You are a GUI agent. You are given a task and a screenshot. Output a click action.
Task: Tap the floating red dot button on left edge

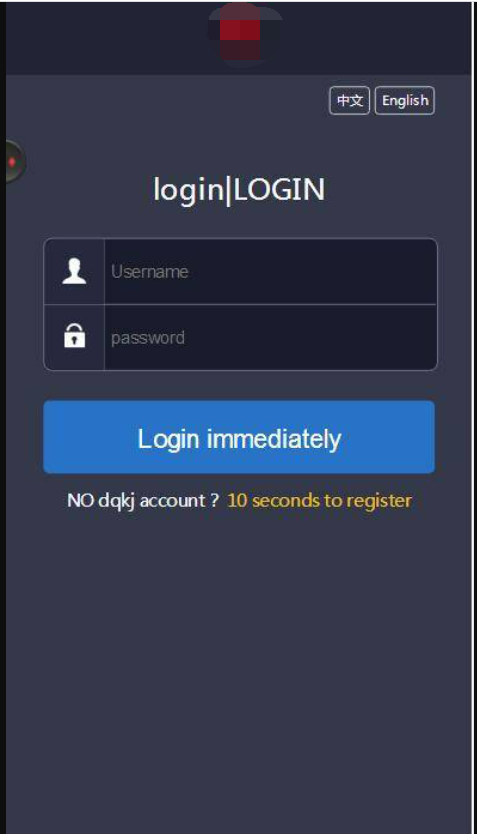[x=15, y=162]
